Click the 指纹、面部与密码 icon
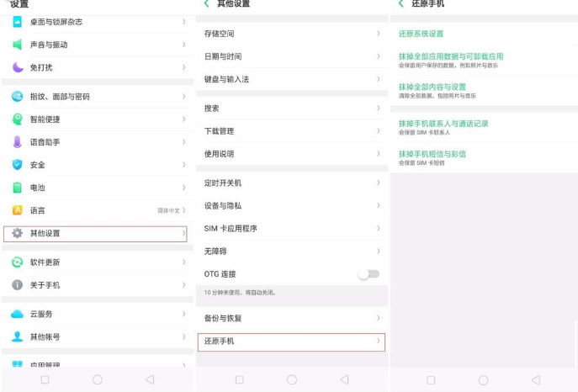 point(17,97)
